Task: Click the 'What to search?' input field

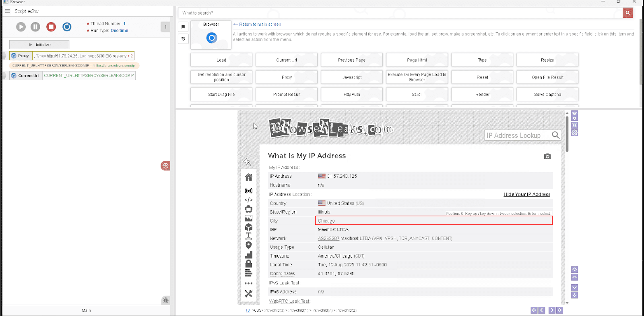Action: [398, 13]
